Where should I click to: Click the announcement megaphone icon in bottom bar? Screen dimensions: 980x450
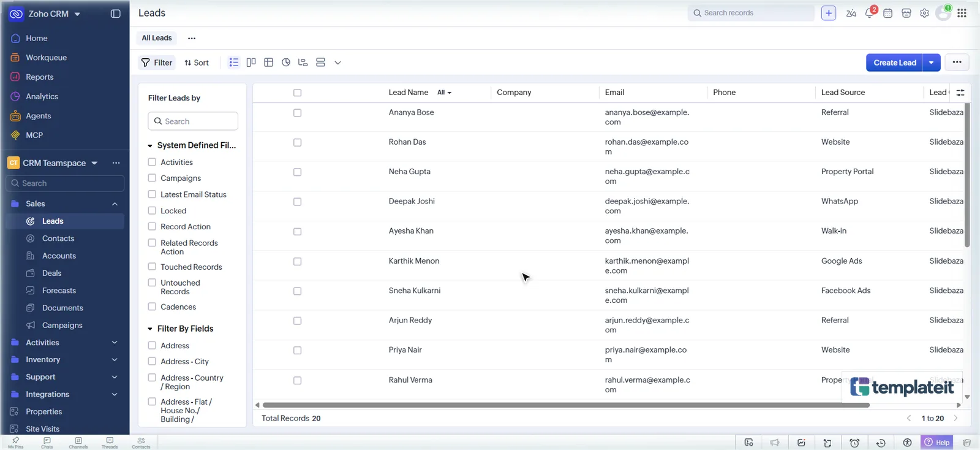click(x=775, y=443)
